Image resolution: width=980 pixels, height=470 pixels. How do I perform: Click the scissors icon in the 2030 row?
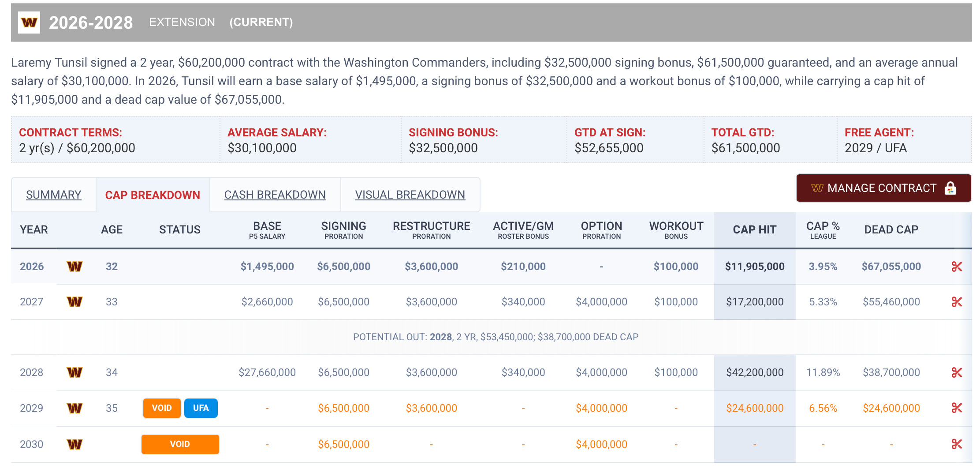tap(957, 444)
